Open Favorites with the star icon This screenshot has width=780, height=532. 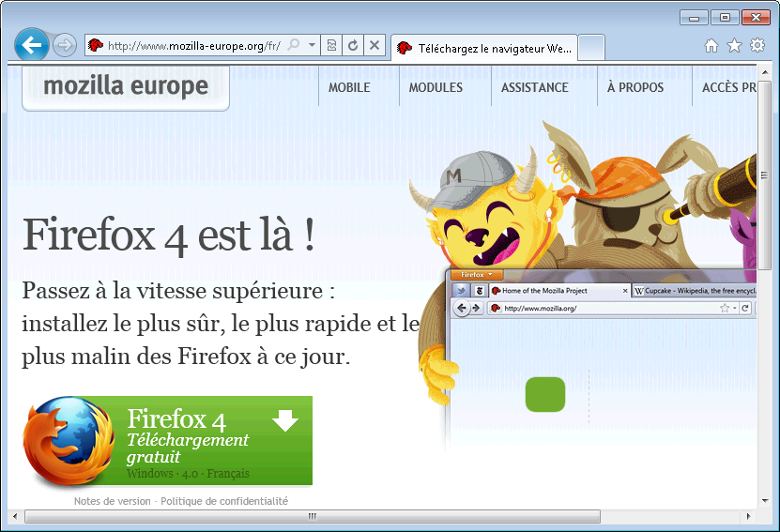coord(734,46)
